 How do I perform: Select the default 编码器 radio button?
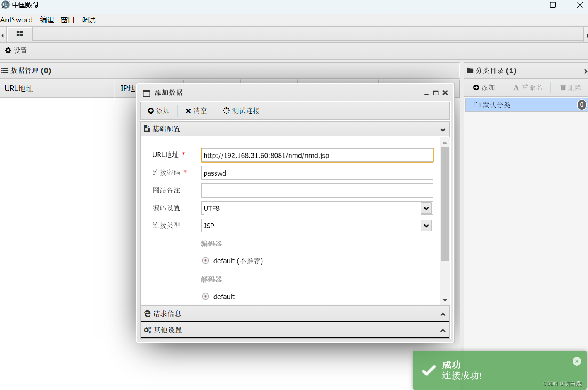205,261
